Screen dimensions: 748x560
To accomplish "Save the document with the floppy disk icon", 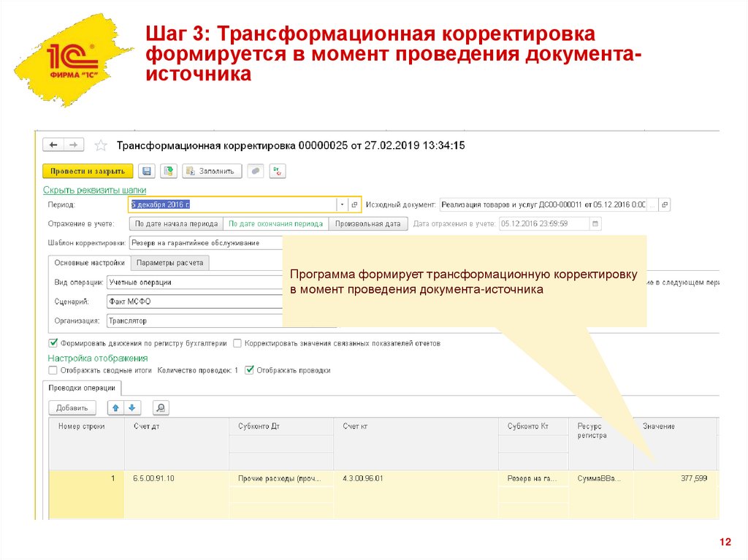I will point(147,172).
